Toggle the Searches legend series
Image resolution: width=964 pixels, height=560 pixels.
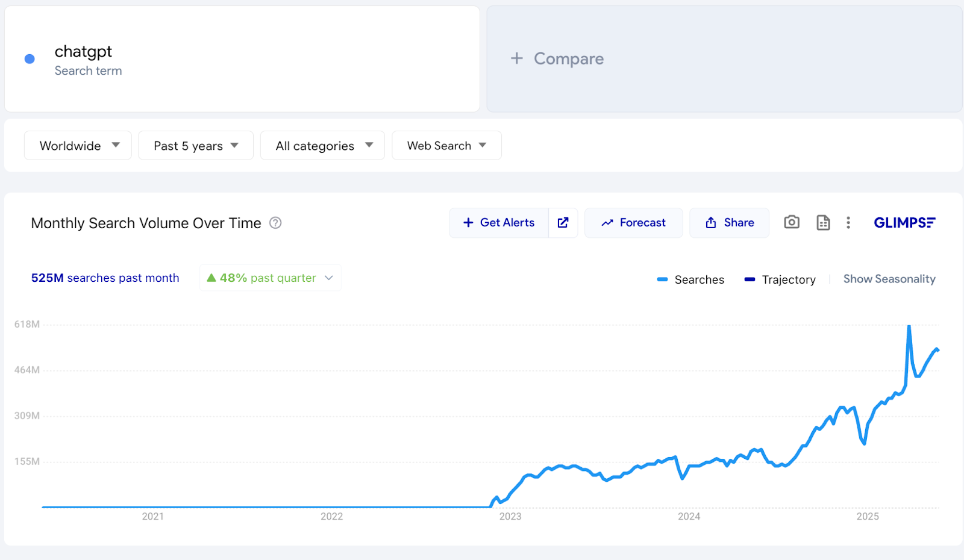coord(690,279)
